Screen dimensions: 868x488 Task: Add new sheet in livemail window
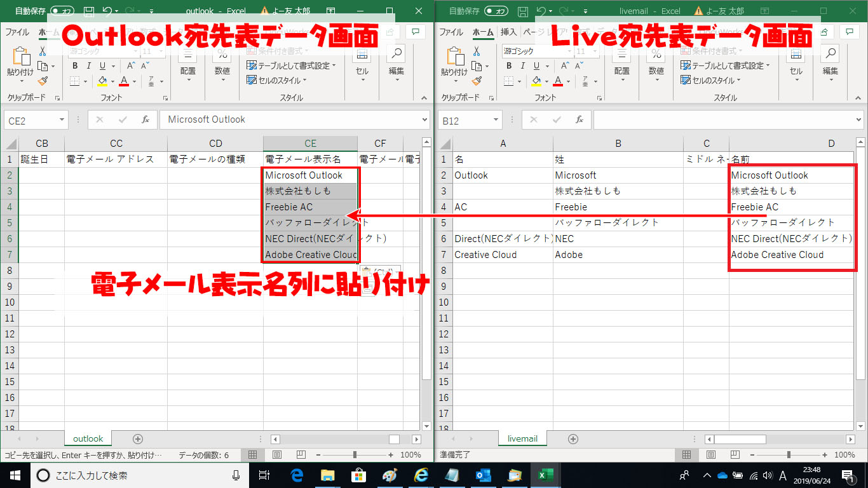pos(573,438)
